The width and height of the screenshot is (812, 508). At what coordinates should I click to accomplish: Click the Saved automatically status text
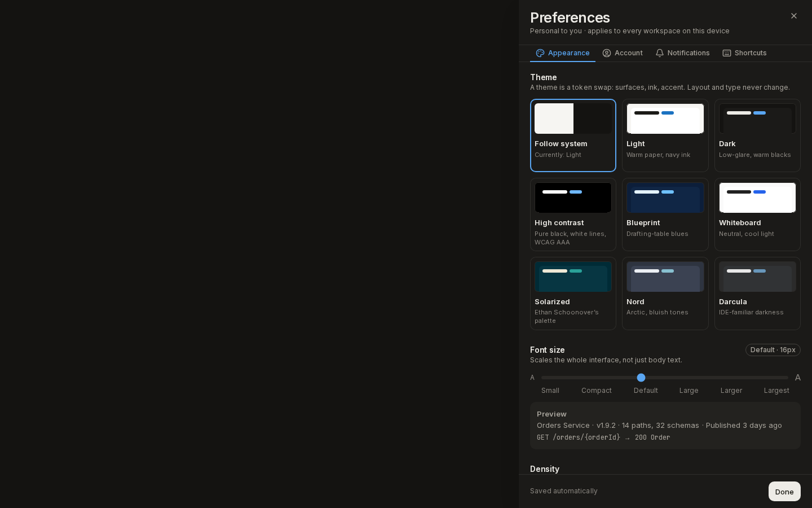tap(564, 491)
